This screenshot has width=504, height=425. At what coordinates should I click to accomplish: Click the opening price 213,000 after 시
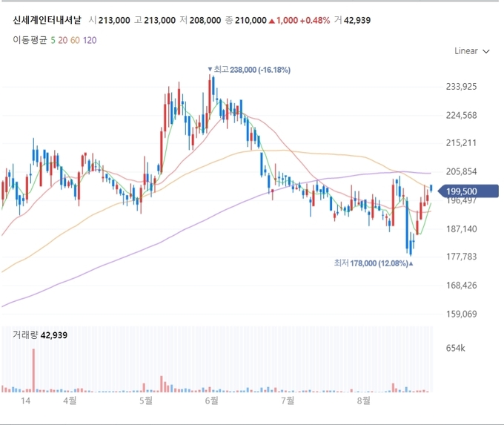pyautogui.click(x=114, y=20)
